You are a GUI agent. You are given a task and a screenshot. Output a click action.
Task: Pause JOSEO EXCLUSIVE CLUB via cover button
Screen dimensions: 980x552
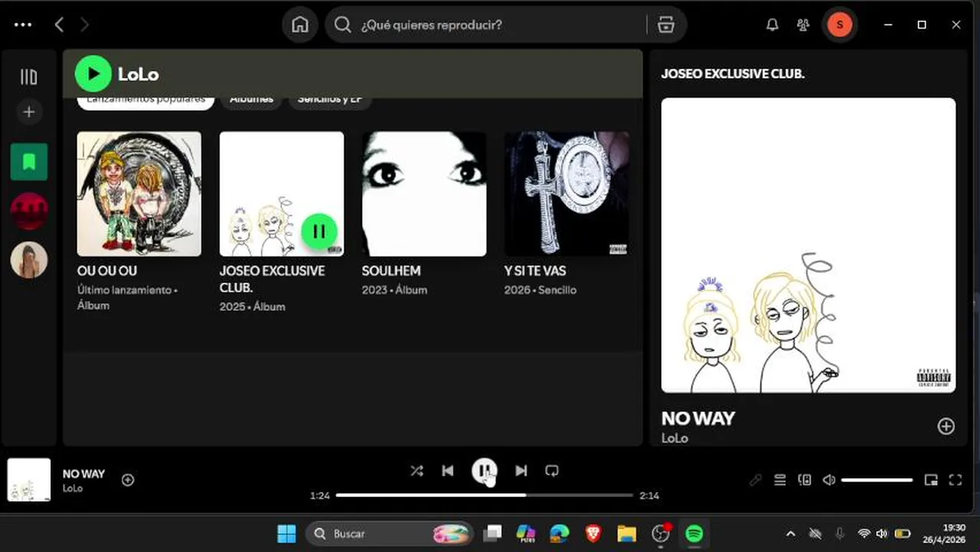319,232
